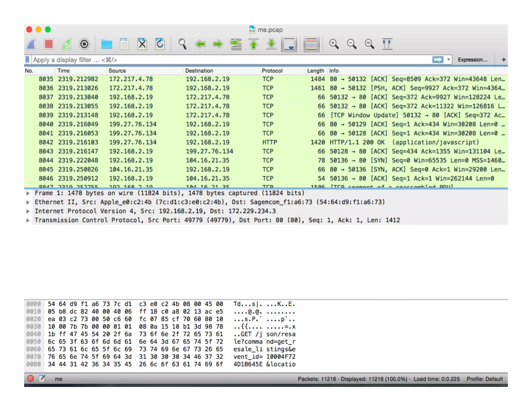Open a capture file with the folder icon
Image resolution: width=532 pixels, height=411 pixels.
point(107,44)
